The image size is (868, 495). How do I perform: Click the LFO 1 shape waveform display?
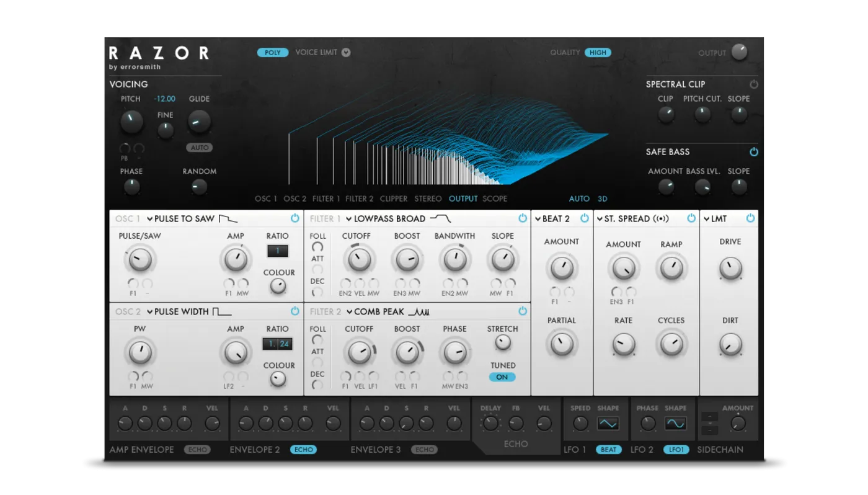click(x=608, y=424)
